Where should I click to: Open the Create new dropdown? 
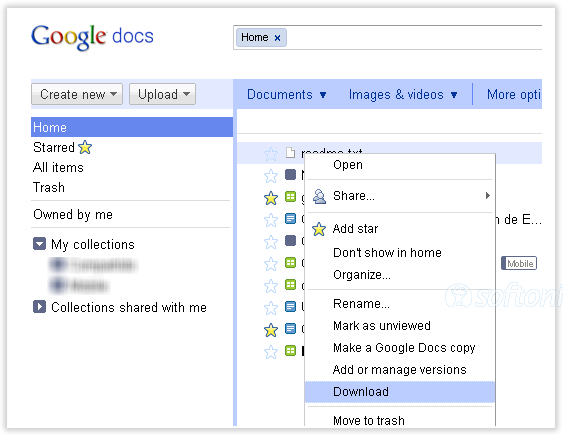[77, 94]
